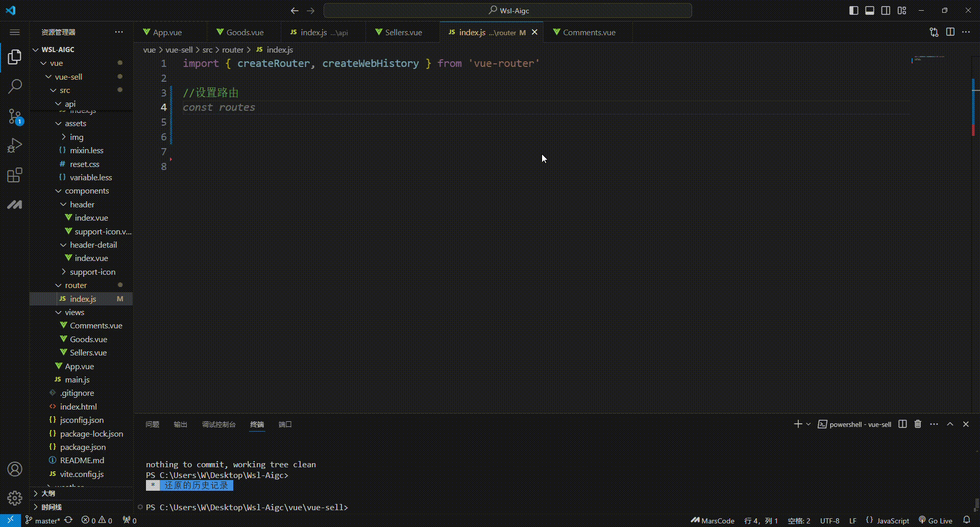This screenshot has height=527, width=980.
Task: Switch to the Goods.vue editor tab
Action: click(x=244, y=32)
